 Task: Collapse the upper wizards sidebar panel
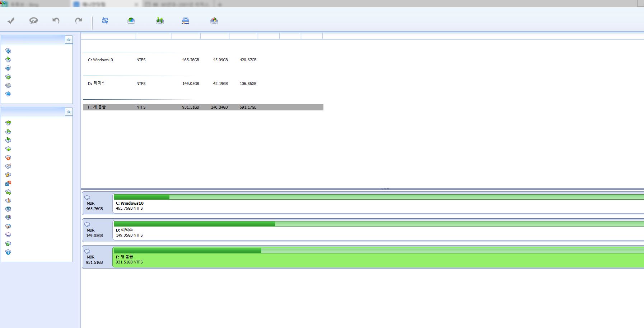tap(69, 40)
